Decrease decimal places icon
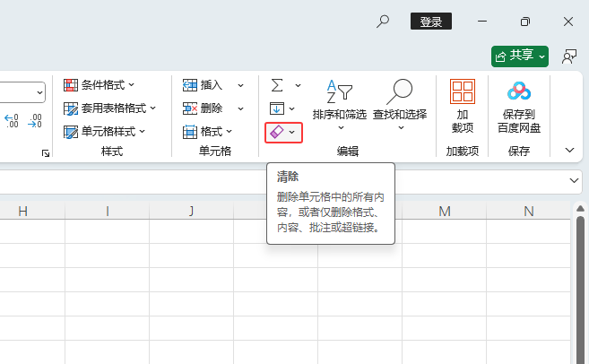This screenshot has width=589, height=364. pos(35,120)
